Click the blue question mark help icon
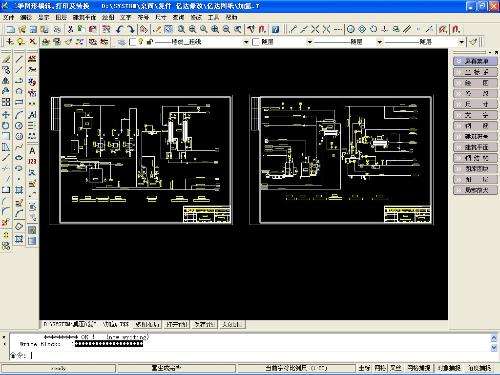500x375 pixels. click(275, 29)
